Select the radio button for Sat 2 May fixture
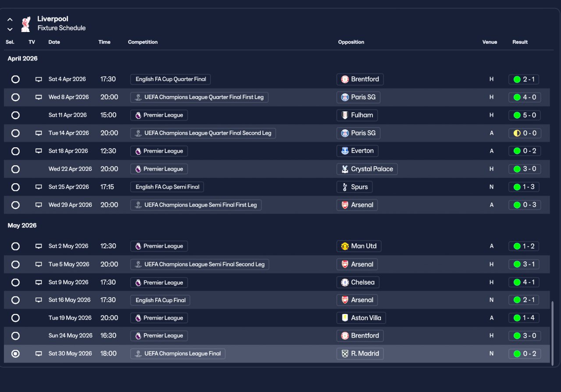Viewport: 561px width, 392px height. 15,246
